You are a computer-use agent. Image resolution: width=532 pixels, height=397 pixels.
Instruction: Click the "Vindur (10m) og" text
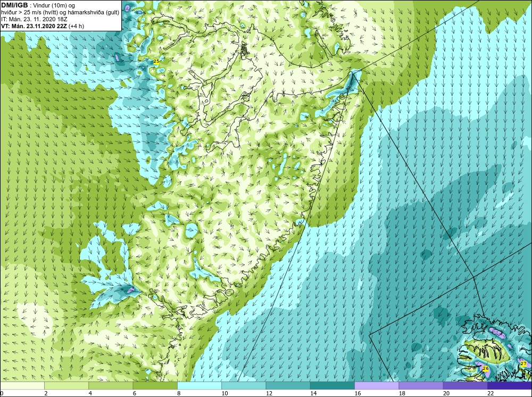tap(55, 6)
